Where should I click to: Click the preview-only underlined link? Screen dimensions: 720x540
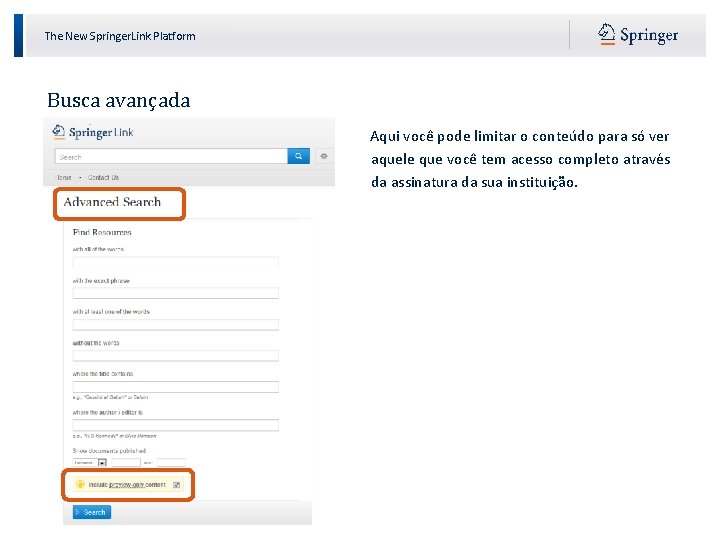[x=127, y=485]
